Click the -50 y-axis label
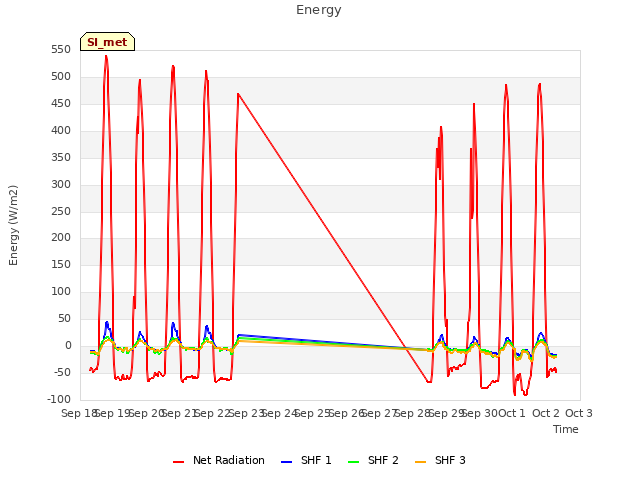The width and height of the screenshot is (640, 480). coord(62,372)
